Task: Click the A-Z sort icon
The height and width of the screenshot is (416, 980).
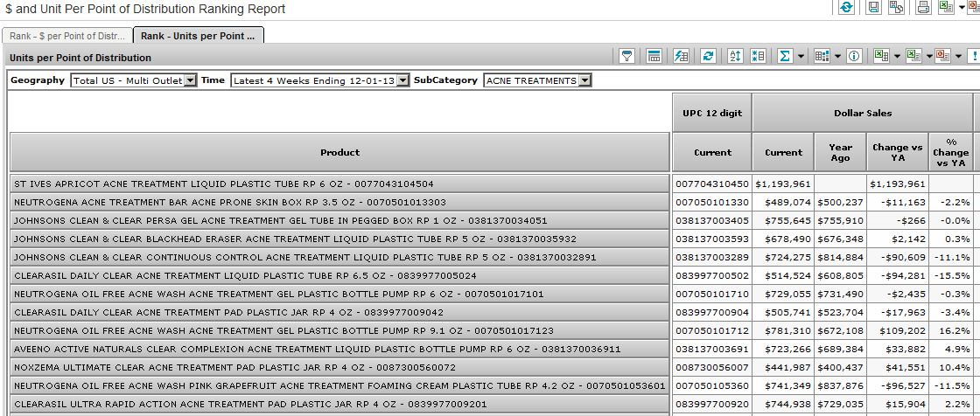Action: (x=735, y=56)
